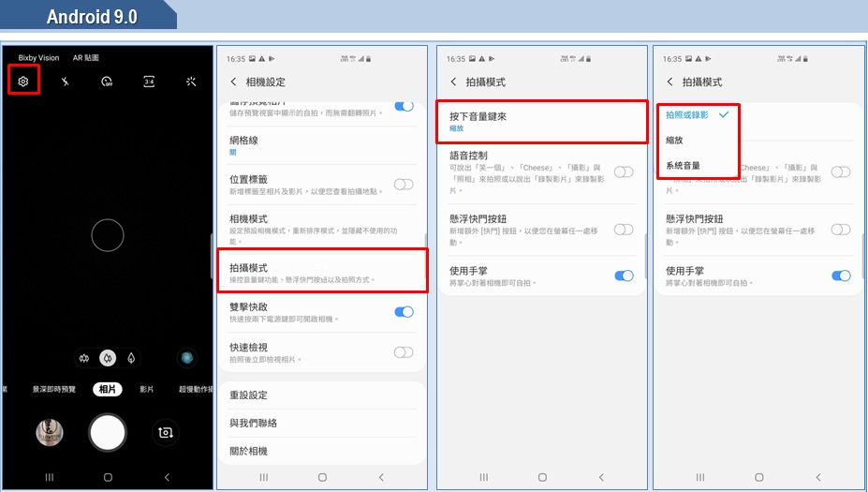Toggle 語音控制 switch in third screen
The height and width of the screenshot is (492, 868).
point(624,171)
